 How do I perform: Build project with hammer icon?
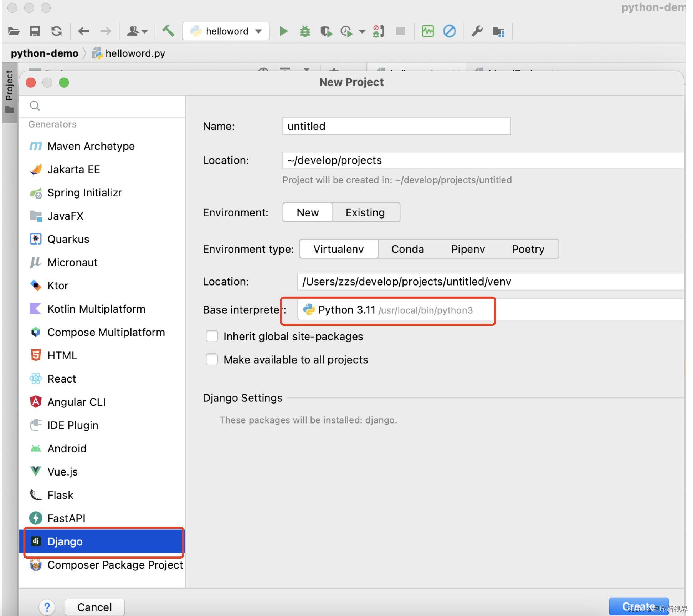pos(168,31)
